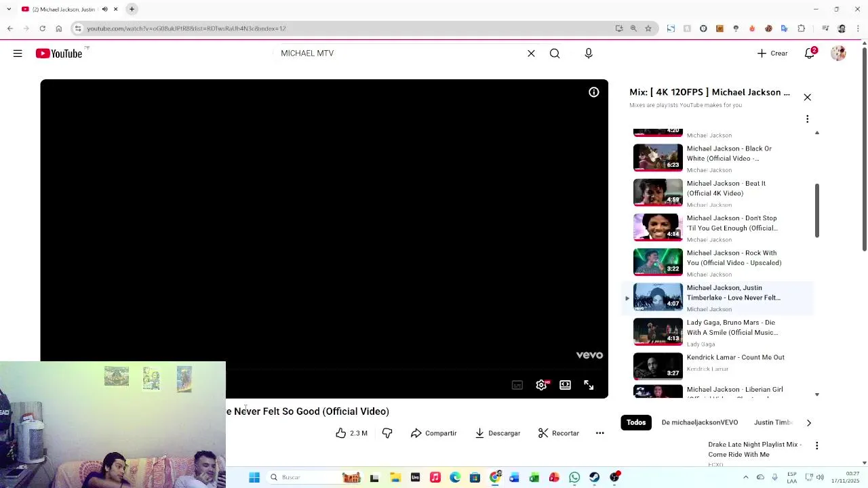Open the Chrome three-dot menu
The image size is (868, 488).
pos(859,28)
